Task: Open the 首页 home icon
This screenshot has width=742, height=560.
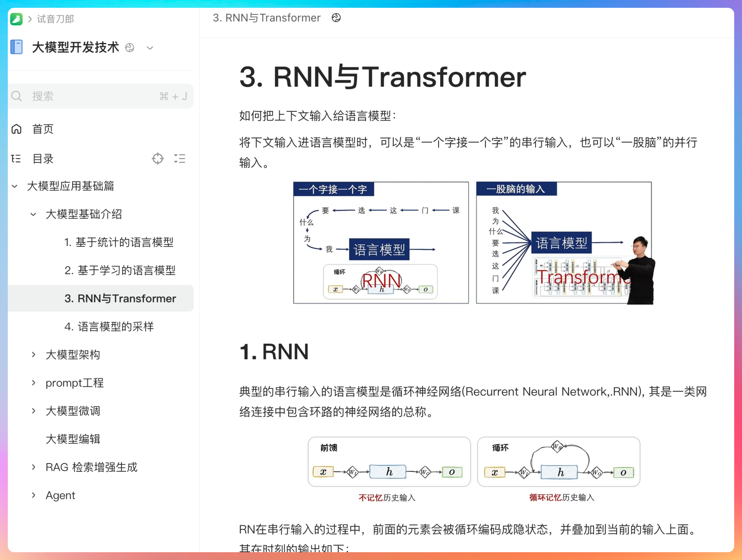Action: (x=16, y=129)
